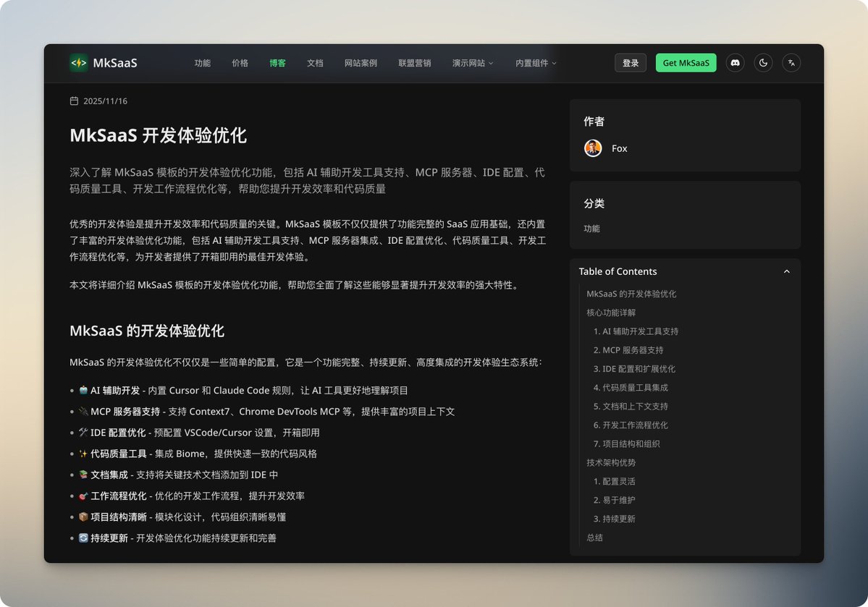868x607 pixels.
Task: Jump to '3. 持续更新' in contents
Action: tap(615, 519)
